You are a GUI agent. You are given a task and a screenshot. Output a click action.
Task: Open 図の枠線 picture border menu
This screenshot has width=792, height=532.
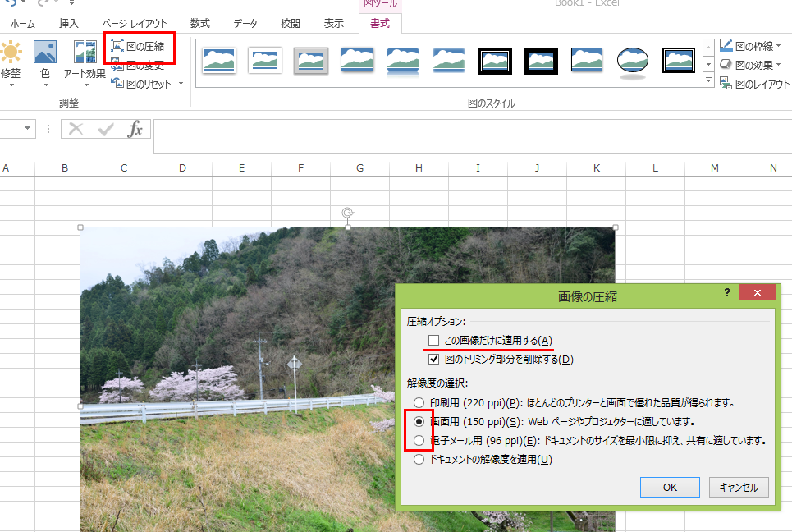[750, 46]
